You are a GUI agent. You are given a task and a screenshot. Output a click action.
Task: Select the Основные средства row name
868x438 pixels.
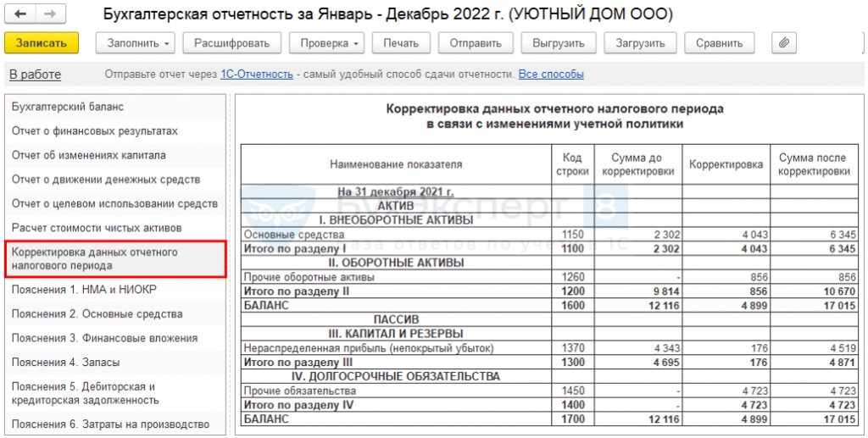396,235
